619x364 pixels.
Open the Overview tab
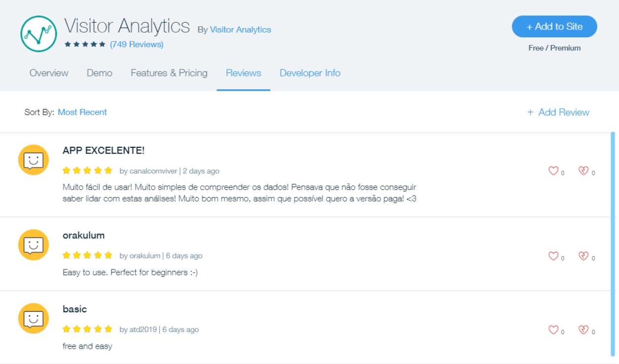(49, 73)
